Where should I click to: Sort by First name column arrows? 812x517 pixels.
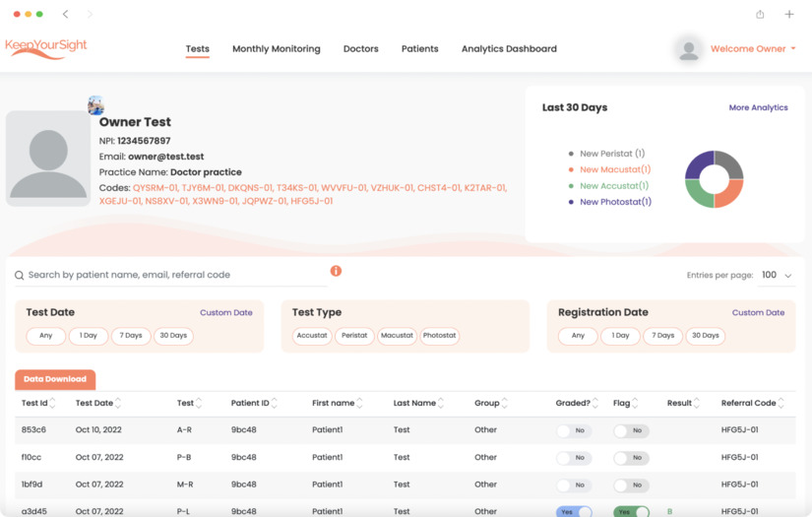pos(360,403)
